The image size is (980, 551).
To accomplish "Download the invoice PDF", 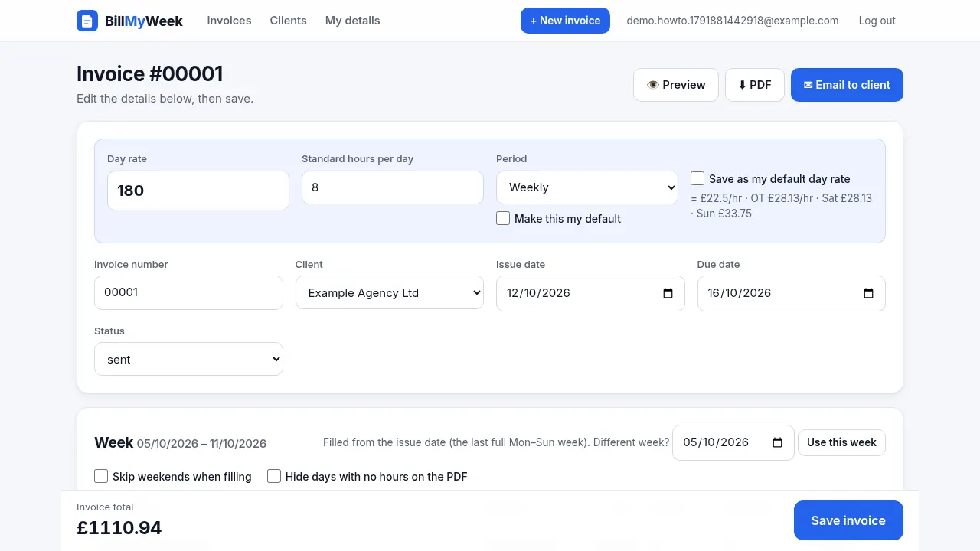I will coord(755,85).
